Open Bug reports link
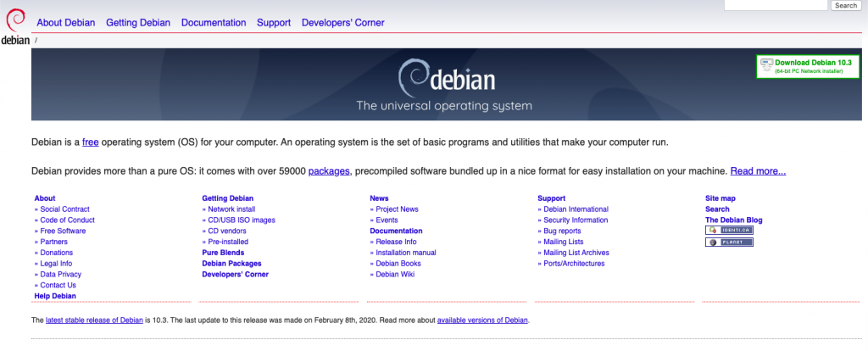This screenshot has height=351, width=868. (x=563, y=231)
